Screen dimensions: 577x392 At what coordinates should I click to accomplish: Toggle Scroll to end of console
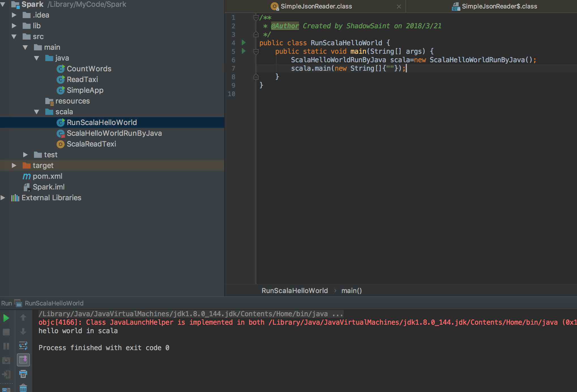tap(23, 360)
